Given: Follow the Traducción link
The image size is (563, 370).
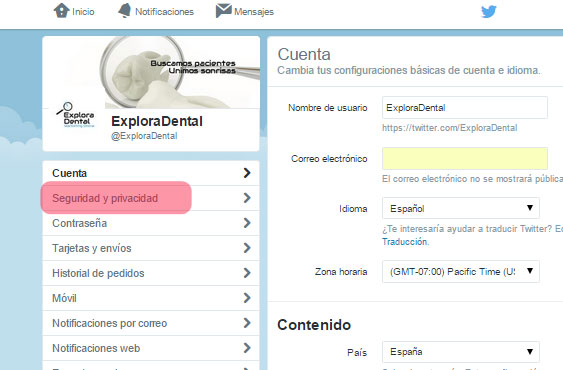Looking at the screenshot, I should coord(405,242).
